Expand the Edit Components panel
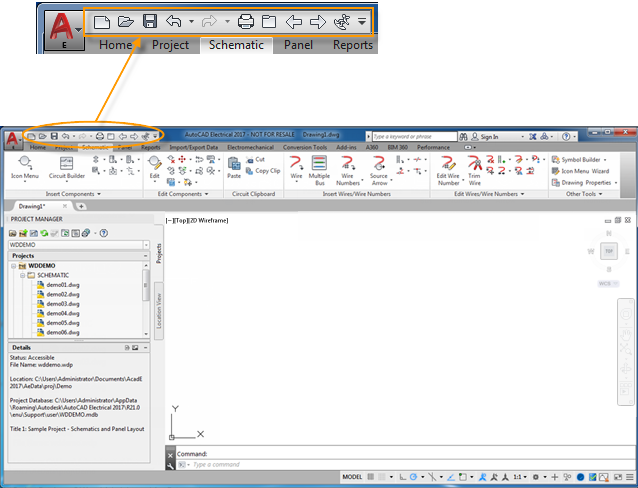The image size is (638, 488). pyautogui.click(x=183, y=194)
